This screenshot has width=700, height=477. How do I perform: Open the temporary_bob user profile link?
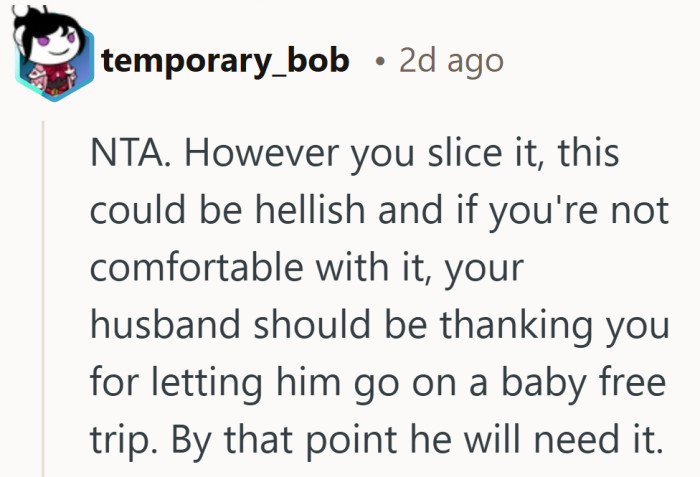click(x=225, y=61)
